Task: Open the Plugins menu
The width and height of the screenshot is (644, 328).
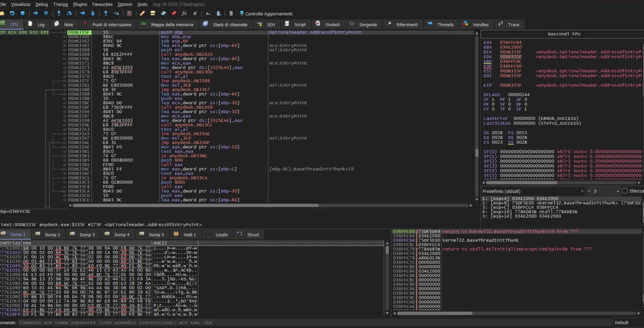Action: click(x=80, y=4)
